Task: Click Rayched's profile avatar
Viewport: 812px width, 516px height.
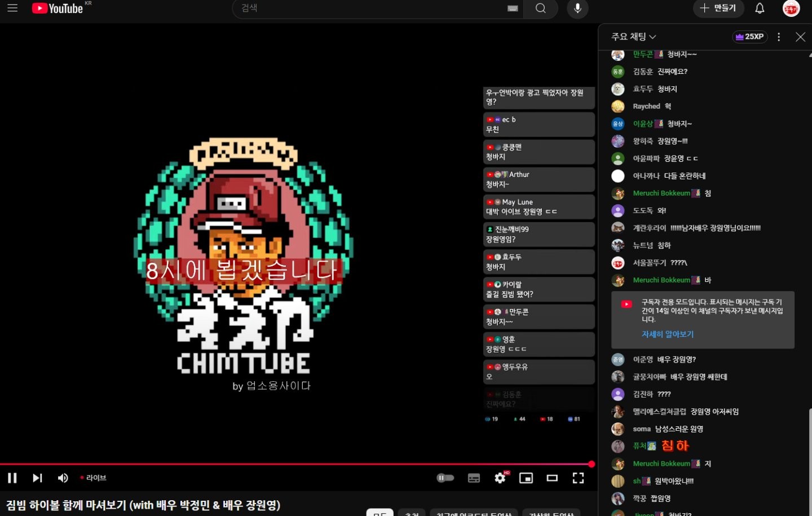Action: coord(618,107)
